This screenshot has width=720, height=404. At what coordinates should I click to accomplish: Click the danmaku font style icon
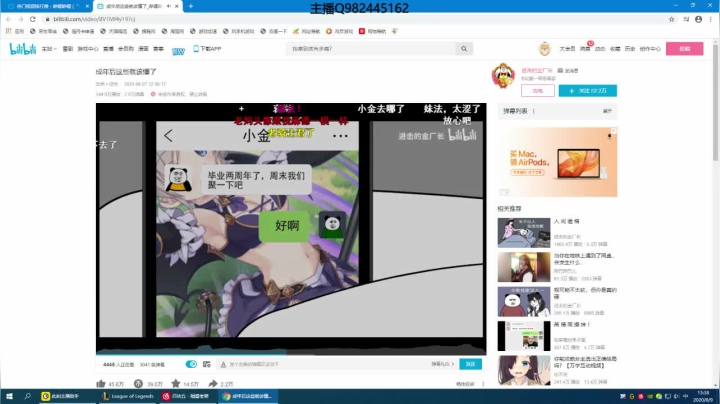(223, 364)
